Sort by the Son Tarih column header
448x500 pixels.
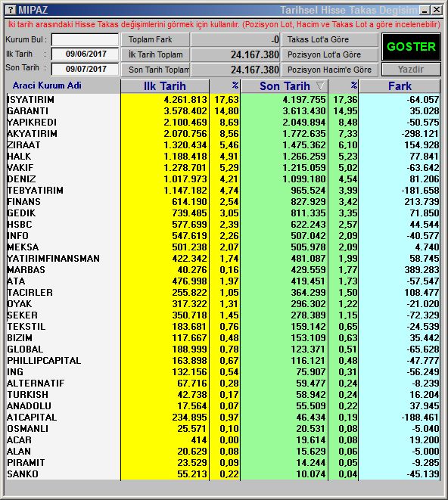click(285, 86)
